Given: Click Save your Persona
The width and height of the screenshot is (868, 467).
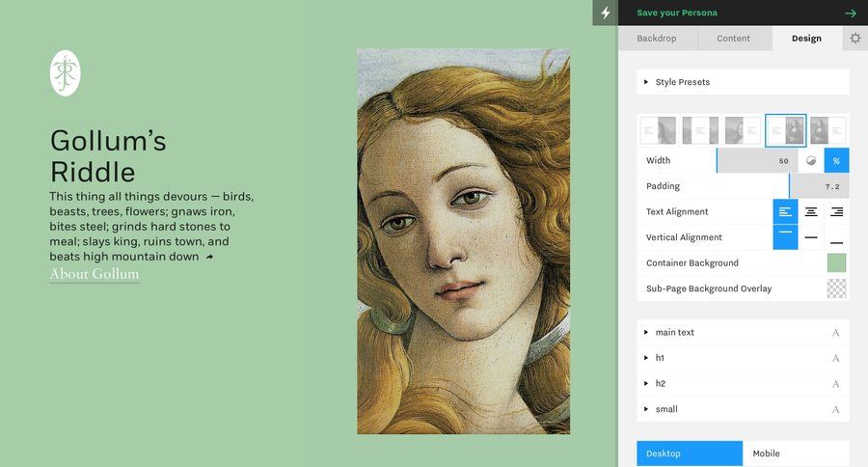Looking at the screenshot, I should [674, 14].
